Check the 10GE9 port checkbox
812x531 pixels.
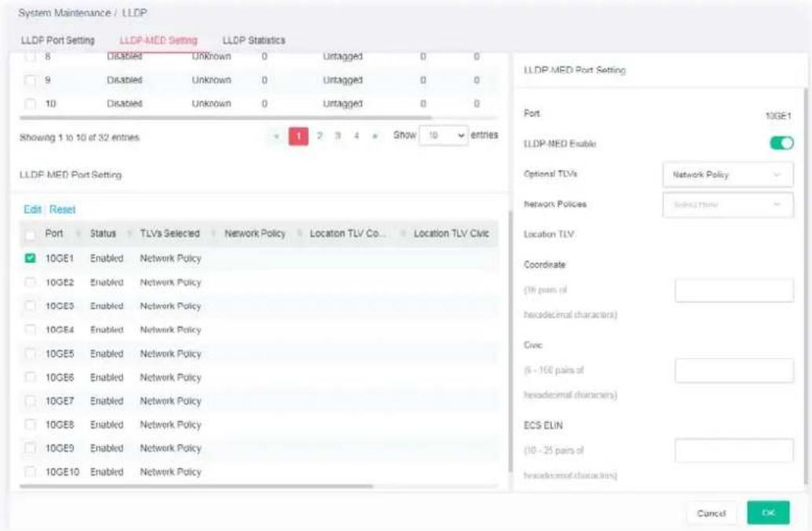click(30, 448)
